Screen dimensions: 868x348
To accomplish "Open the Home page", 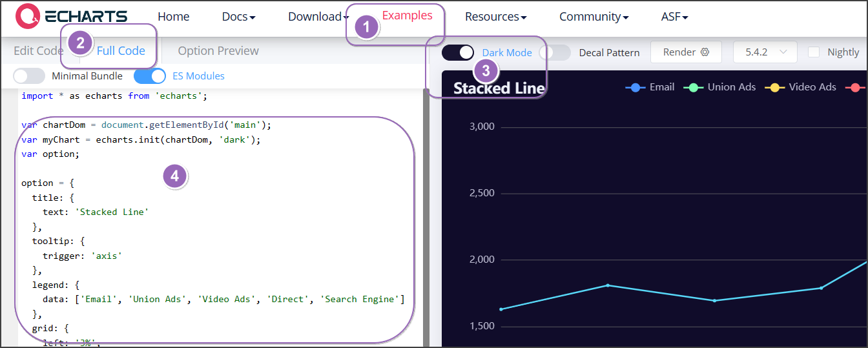I will pos(174,17).
